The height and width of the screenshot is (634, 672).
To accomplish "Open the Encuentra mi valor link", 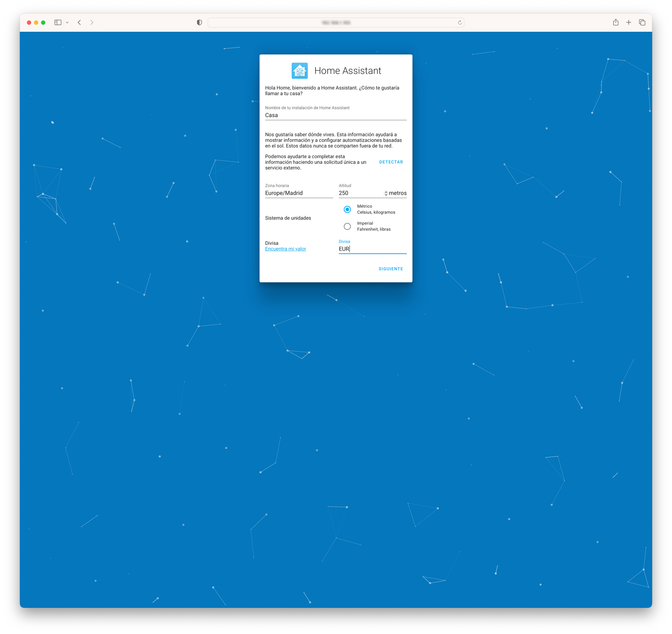I will click(286, 249).
